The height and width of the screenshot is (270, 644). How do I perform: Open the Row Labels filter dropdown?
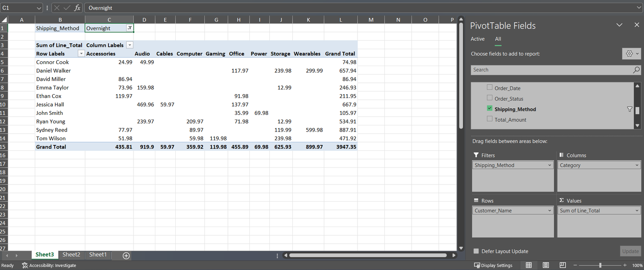(81, 54)
